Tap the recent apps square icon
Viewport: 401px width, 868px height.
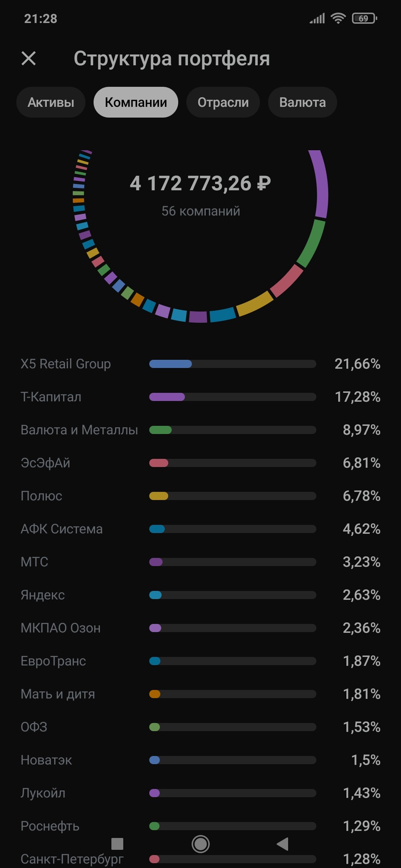(117, 844)
